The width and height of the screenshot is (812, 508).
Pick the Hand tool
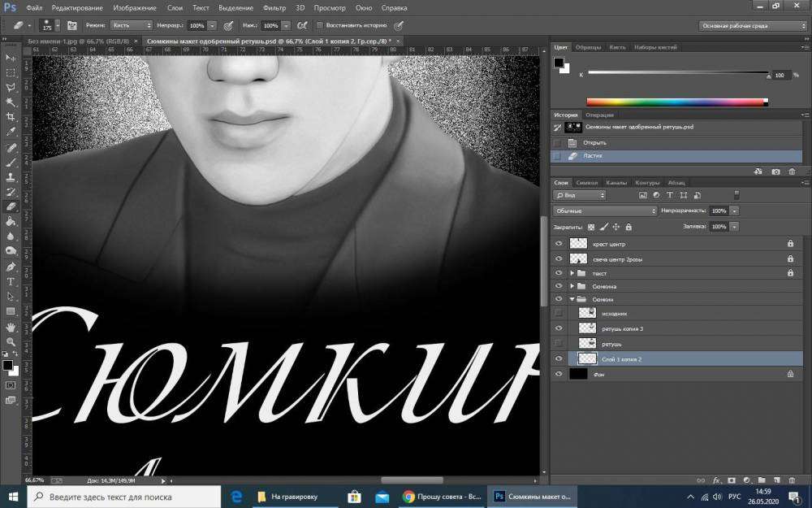click(x=11, y=326)
